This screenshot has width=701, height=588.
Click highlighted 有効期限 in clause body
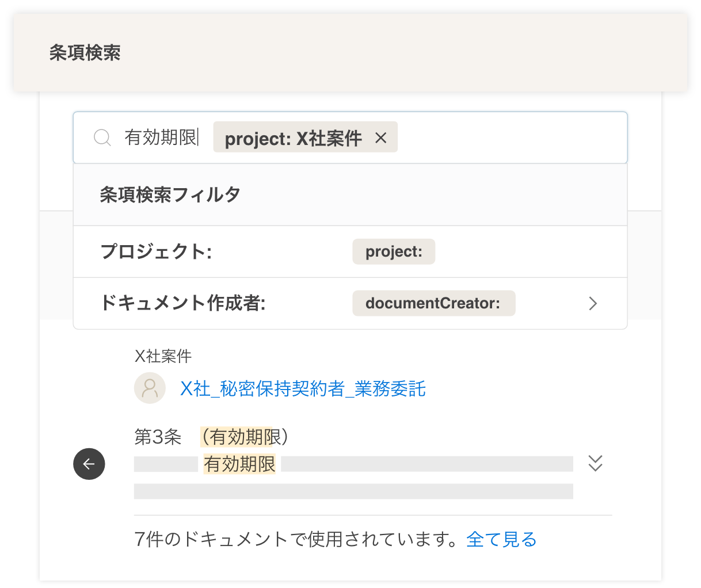click(239, 464)
